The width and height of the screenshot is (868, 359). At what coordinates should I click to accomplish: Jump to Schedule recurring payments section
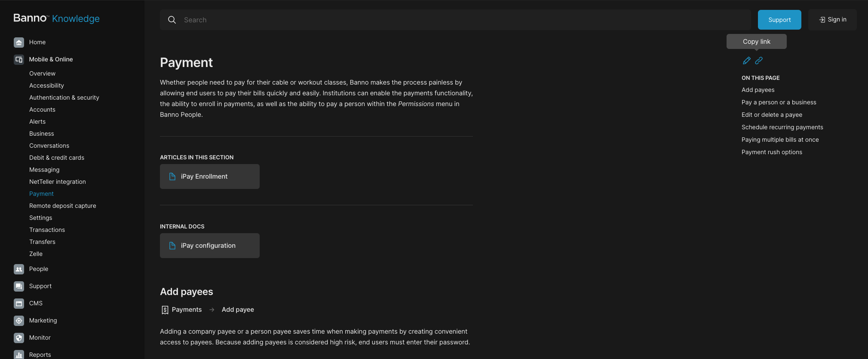click(x=782, y=128)
